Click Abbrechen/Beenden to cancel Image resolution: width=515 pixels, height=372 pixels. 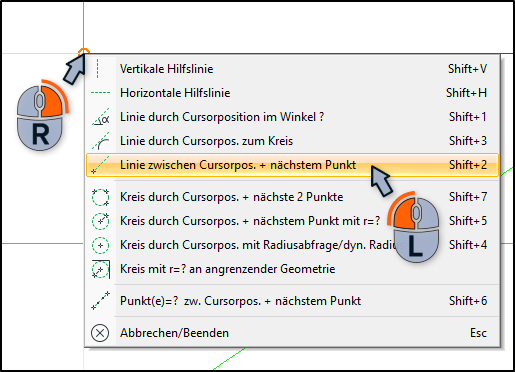click(x=292, y=333)
